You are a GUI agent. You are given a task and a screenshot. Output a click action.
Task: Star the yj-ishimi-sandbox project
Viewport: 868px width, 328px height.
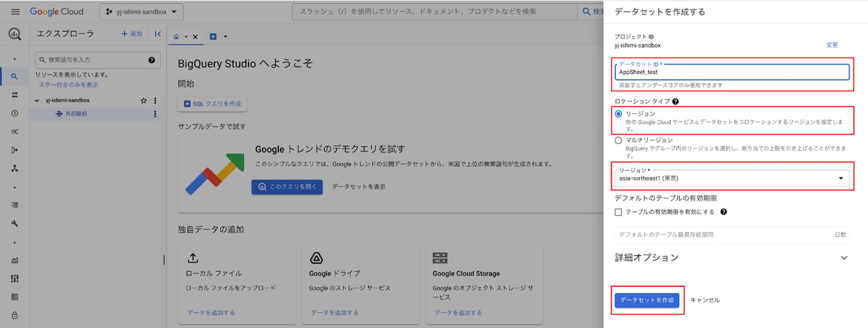point(144,100)
